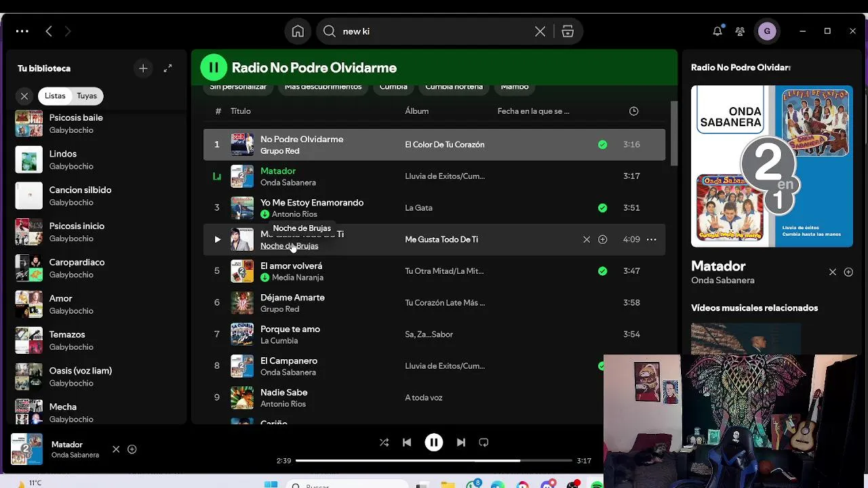Screen dimensions: 868x488
Task: Expand Tu biblioteca panel
Action: (167, 68)
